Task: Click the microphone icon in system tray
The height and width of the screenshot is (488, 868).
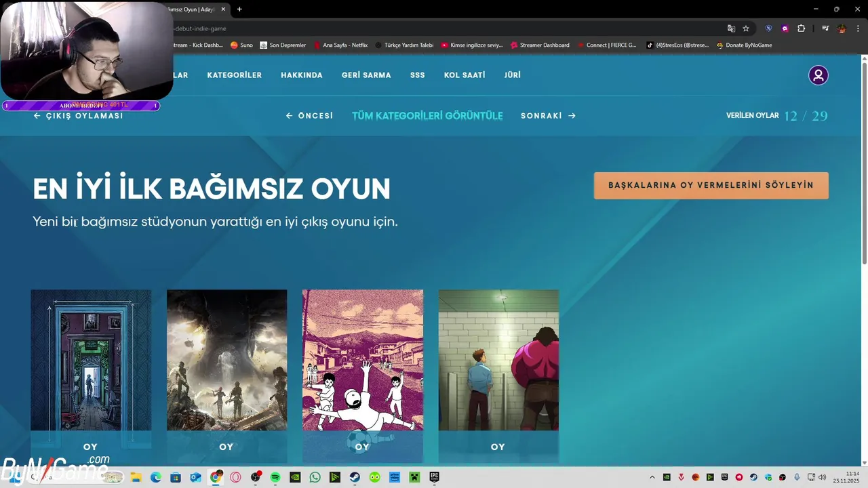Action: [x=797, y=477]
